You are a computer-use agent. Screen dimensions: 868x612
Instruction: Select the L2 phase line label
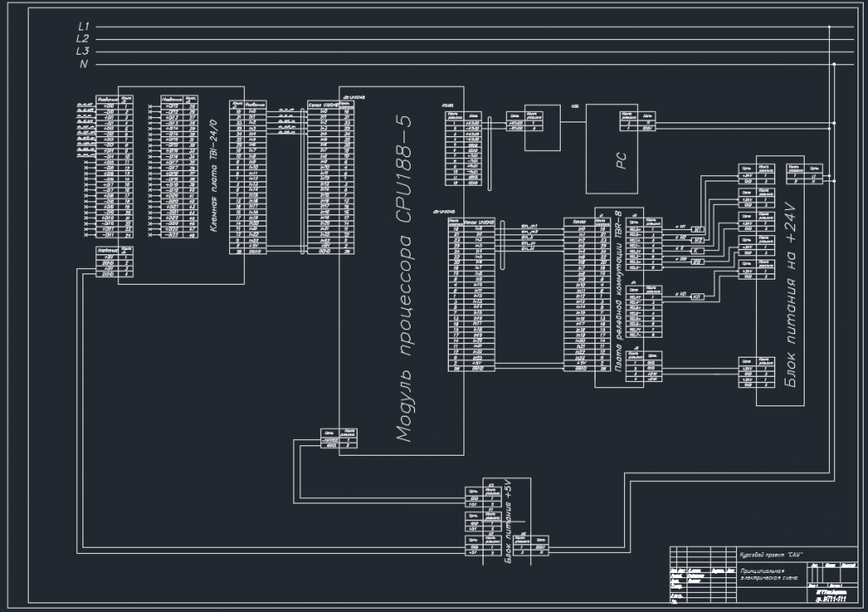pyautogui.click(x=82, y=39)
